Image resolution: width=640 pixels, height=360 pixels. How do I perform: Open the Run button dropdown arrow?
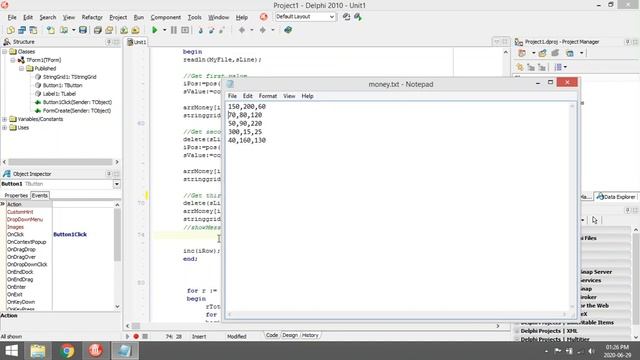(164, 30)
